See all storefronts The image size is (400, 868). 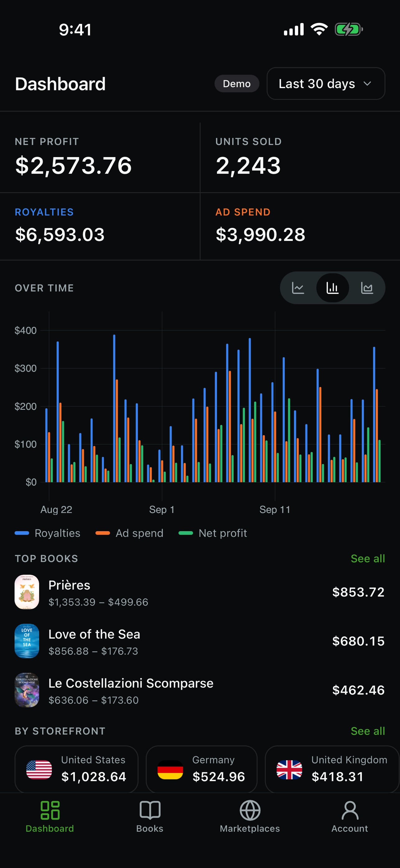tap(368, 731)
